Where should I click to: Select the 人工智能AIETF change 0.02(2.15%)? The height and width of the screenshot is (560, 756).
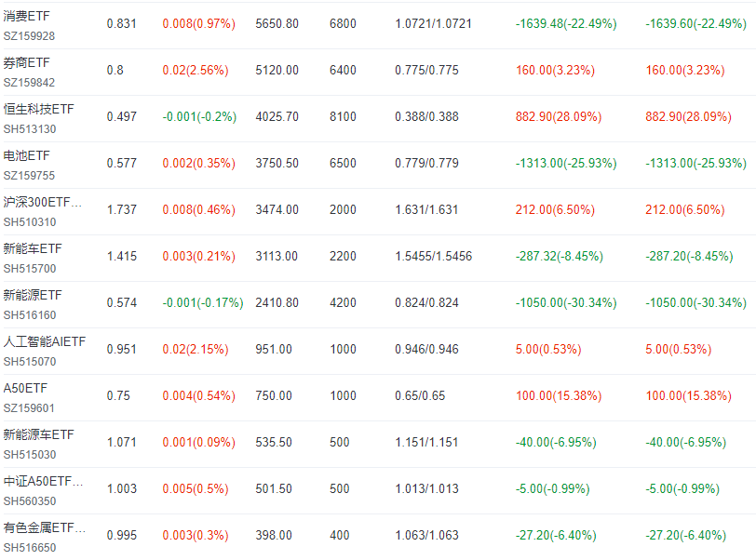point(196,350)
